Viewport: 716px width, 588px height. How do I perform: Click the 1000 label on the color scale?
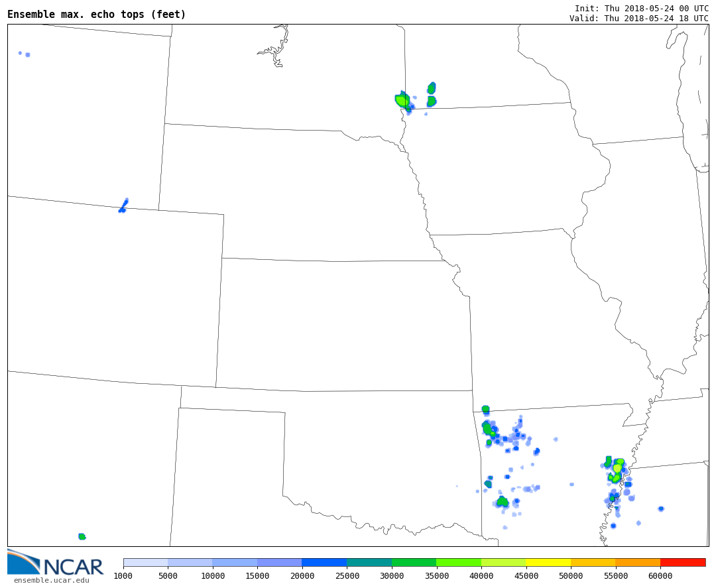click(123, 576)
